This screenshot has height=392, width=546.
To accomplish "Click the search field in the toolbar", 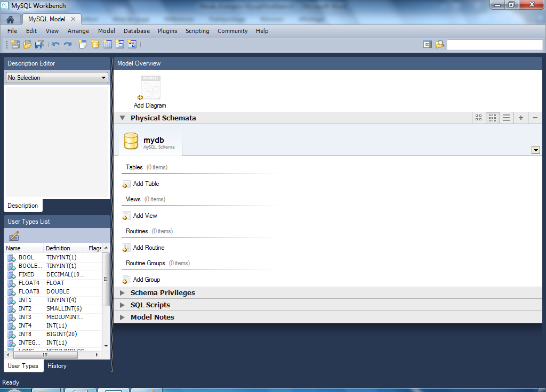I will [x=494, y=45].
